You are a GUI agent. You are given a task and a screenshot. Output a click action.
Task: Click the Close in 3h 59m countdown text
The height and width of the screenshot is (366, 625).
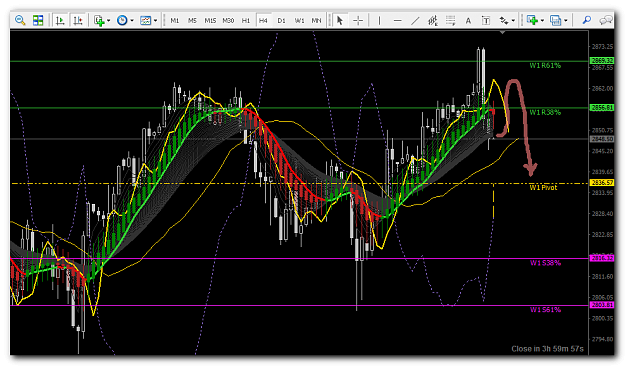(547, 349)
